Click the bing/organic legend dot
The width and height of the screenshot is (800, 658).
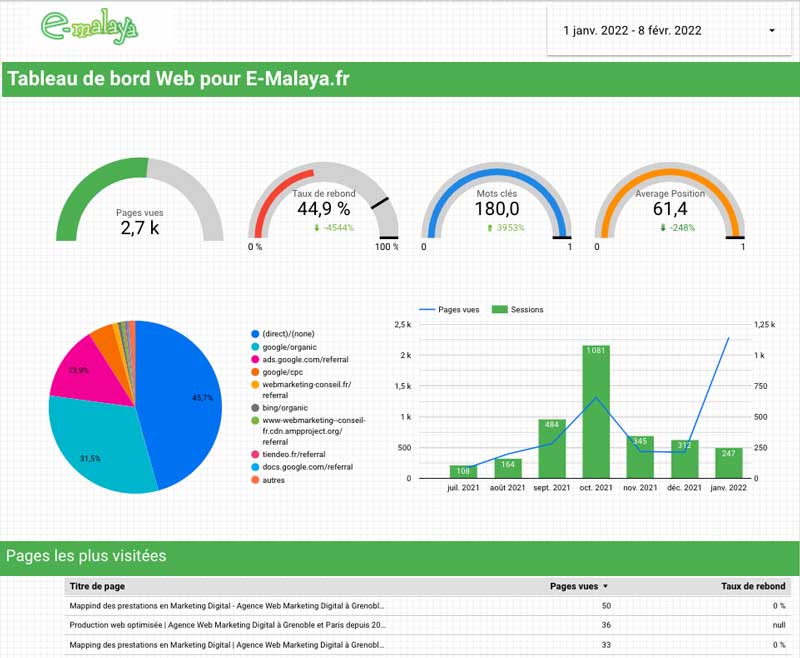click(x=255, y=408)
